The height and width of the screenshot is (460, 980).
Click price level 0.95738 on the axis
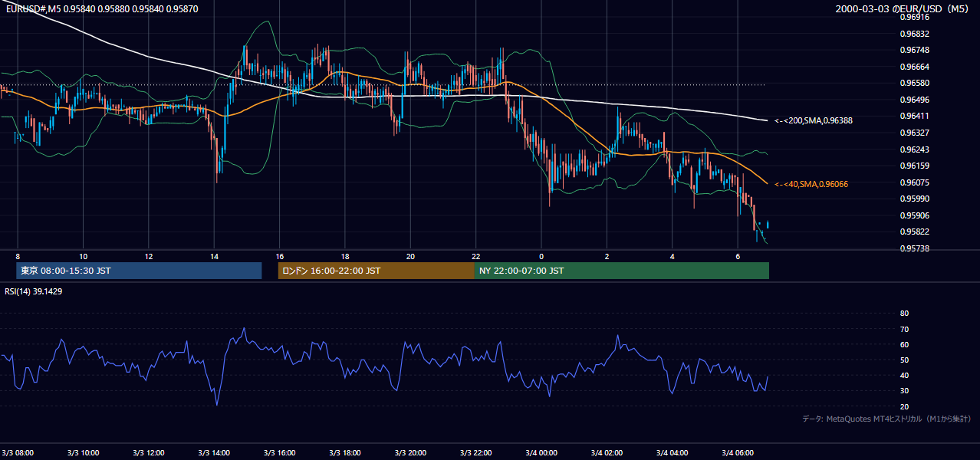(x=914, y=248)
